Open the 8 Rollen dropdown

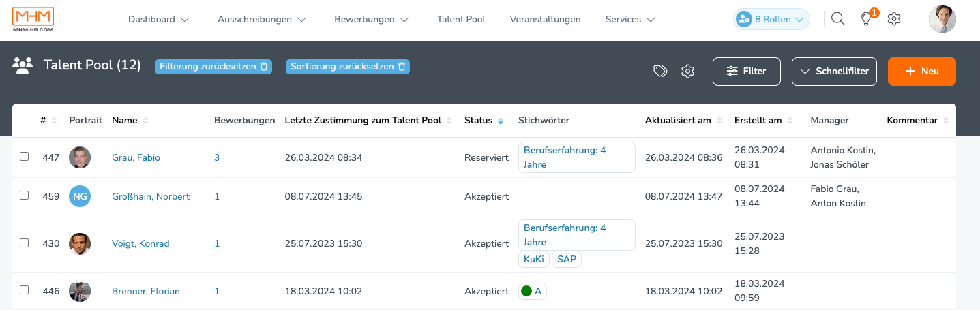772,19
